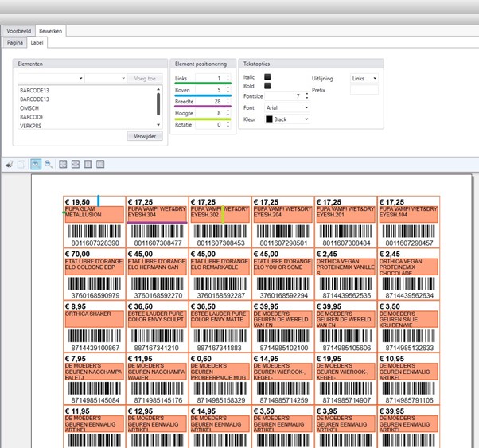Click the elements list scrollbar thumb
Viewport: 479px width, 448px height.
(158, 104)
